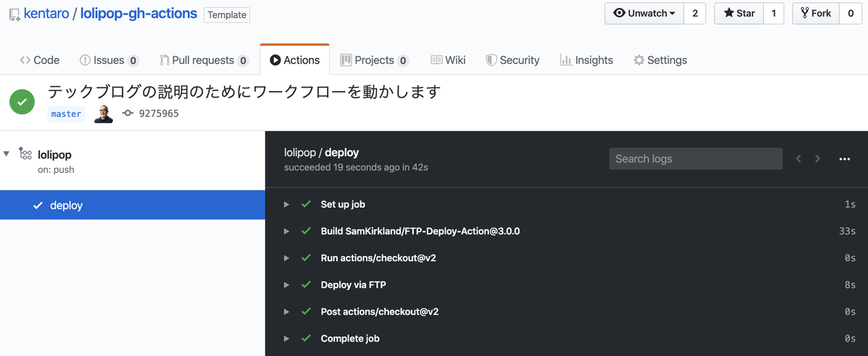Click the Projects counter badge 0

click(x=403, y=61)
